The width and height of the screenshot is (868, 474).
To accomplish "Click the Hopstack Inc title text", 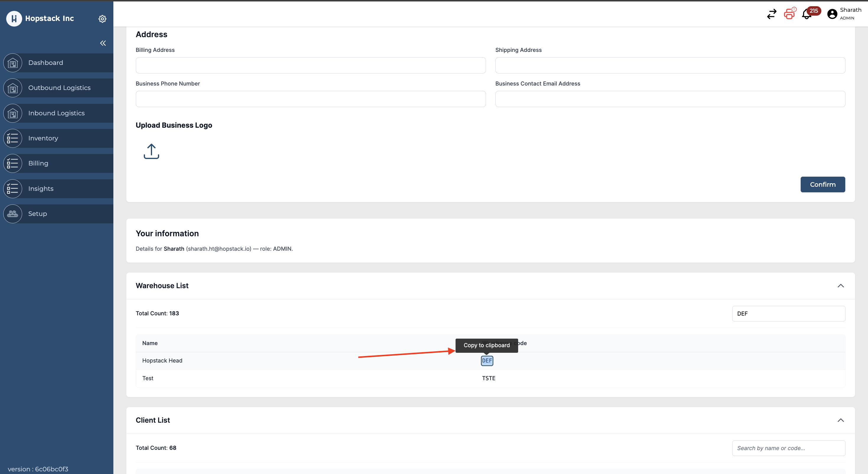I will tap(49, 19).
